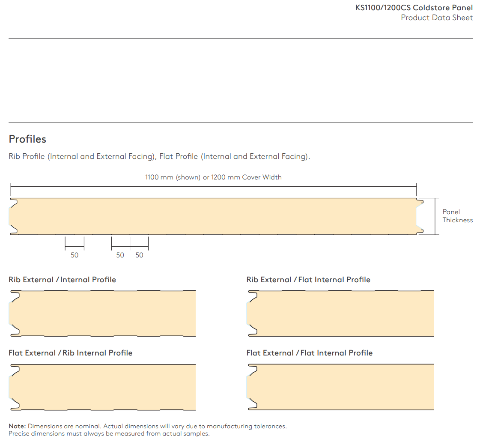Click the KS1100/1200CS Coldstore Panel title
This screenshot has width=477, height=448.
[414, 8]
